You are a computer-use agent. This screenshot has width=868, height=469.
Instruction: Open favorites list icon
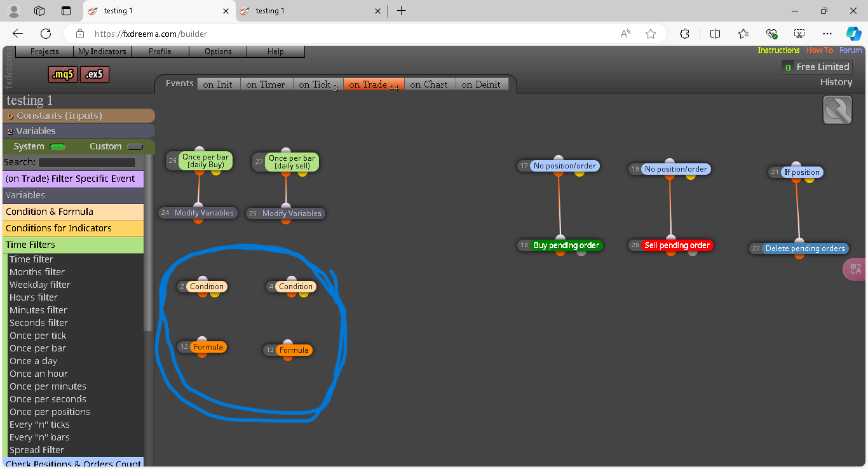click(x=743, y=34)
